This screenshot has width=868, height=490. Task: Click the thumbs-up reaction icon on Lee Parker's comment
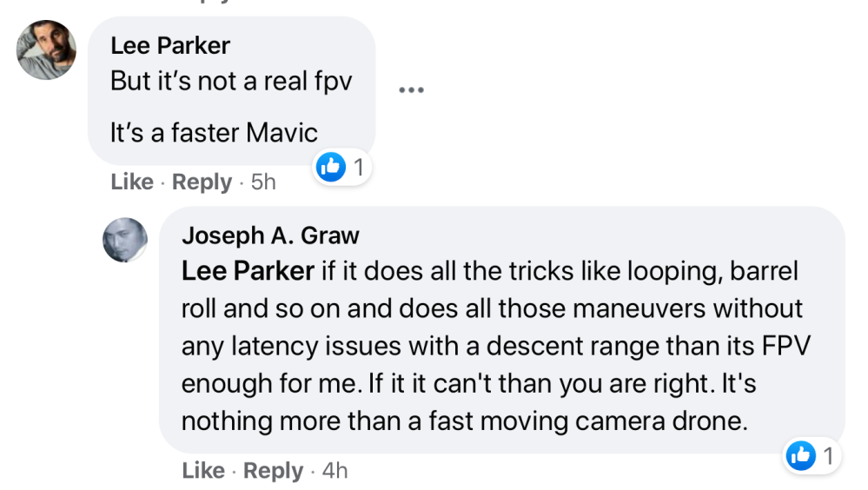(x=331, y=167)
